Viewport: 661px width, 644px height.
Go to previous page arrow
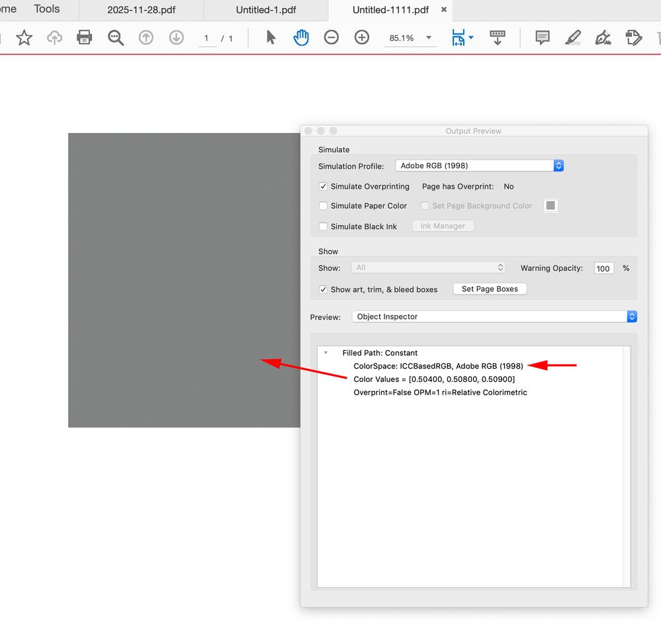[146, 38]
